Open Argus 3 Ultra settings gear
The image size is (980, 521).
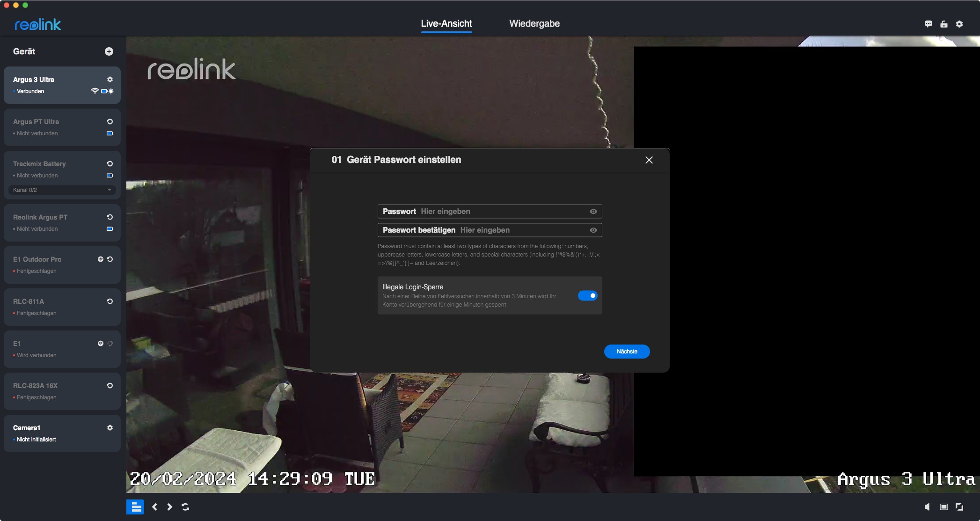pos(110,80)
